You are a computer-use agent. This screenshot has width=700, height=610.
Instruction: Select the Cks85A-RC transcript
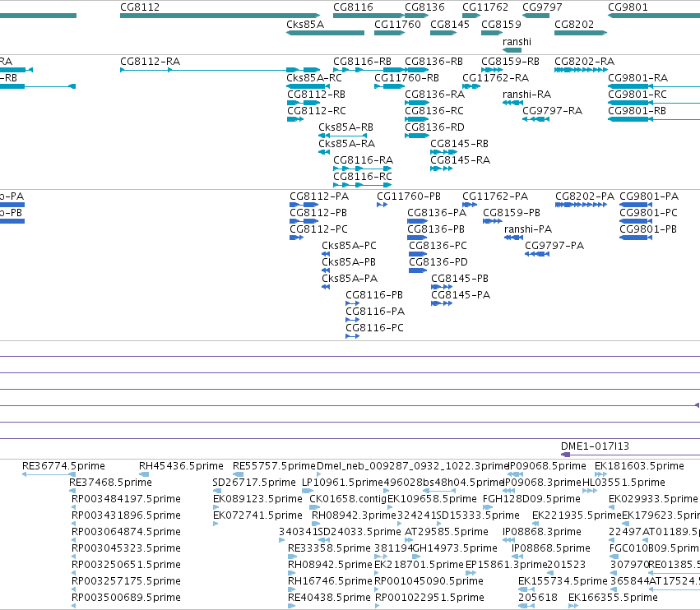[308, 86]
